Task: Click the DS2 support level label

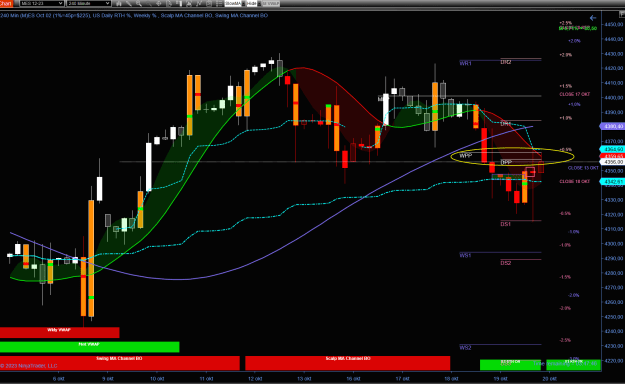Action: click(x=506, y=263)
